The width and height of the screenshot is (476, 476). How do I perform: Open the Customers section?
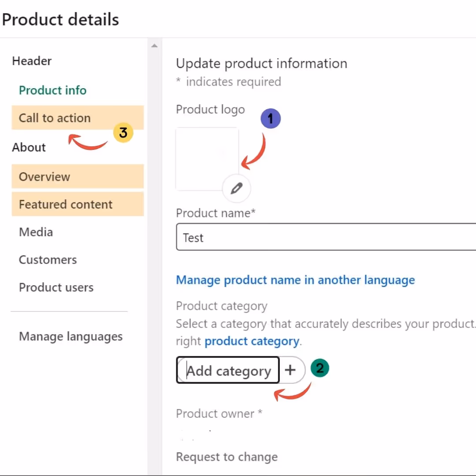(x=48, y=260)
